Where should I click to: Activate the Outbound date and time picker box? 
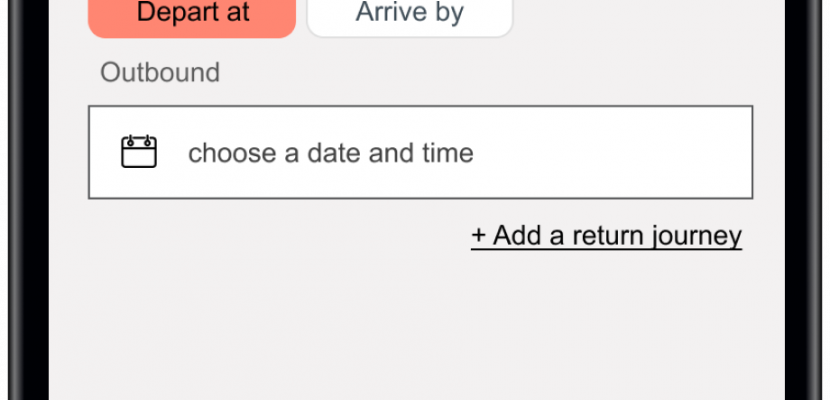[x=420, y=152]
